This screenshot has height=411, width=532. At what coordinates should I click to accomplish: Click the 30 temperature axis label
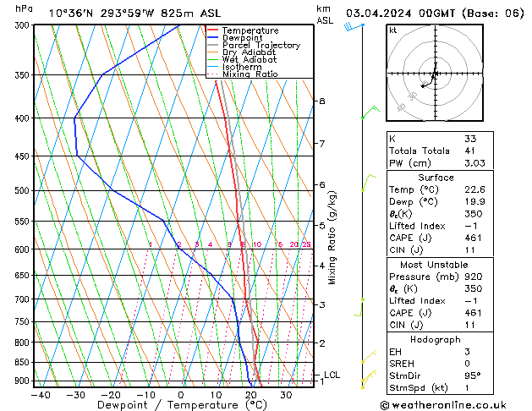coord(286,395)
